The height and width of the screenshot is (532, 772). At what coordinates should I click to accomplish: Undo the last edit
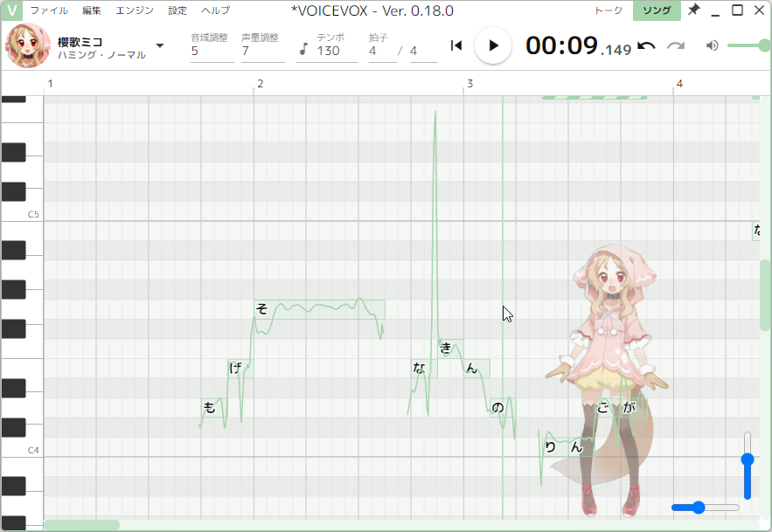[646, 45]
